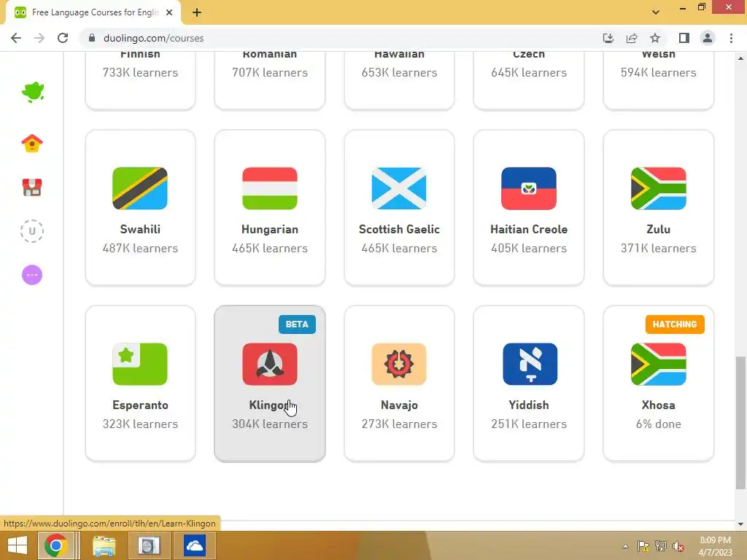Image resolution: width=747 pixels, height=560 pixels.
Task: Click the scrollbar up arrow
Action: click(740, 58)
